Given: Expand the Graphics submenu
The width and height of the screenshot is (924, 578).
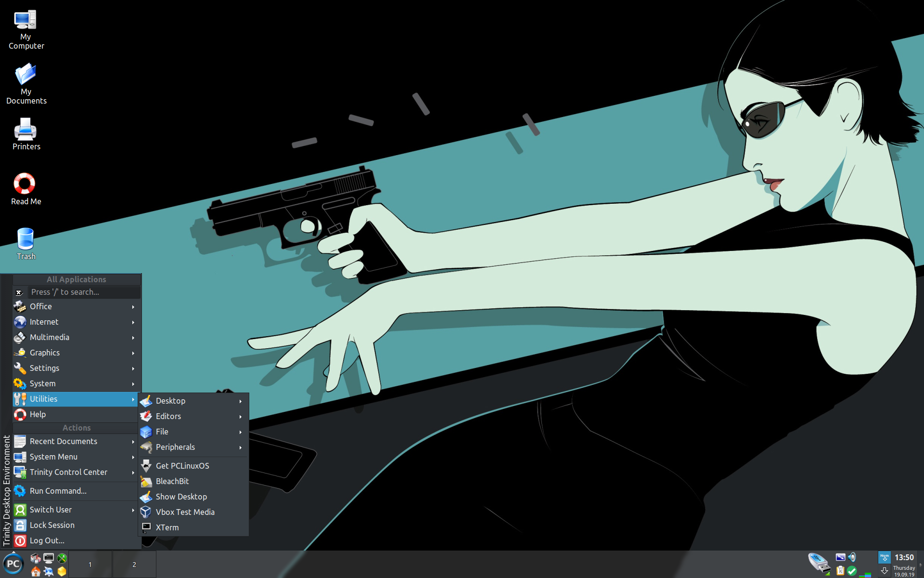Looking at the screenshot, I should 44,353.
